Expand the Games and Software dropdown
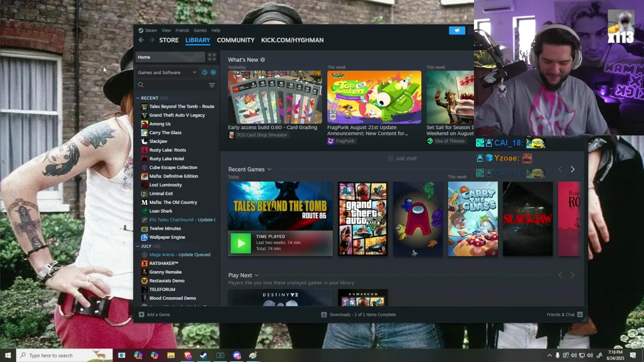644x362 pixels. 167,72
